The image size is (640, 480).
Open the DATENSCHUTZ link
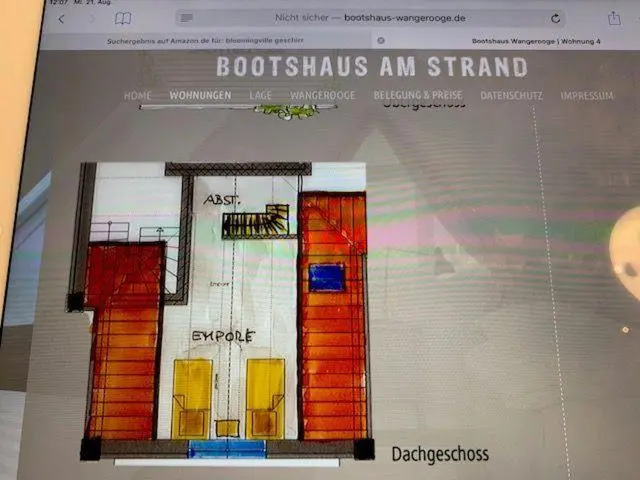[511, 96]
